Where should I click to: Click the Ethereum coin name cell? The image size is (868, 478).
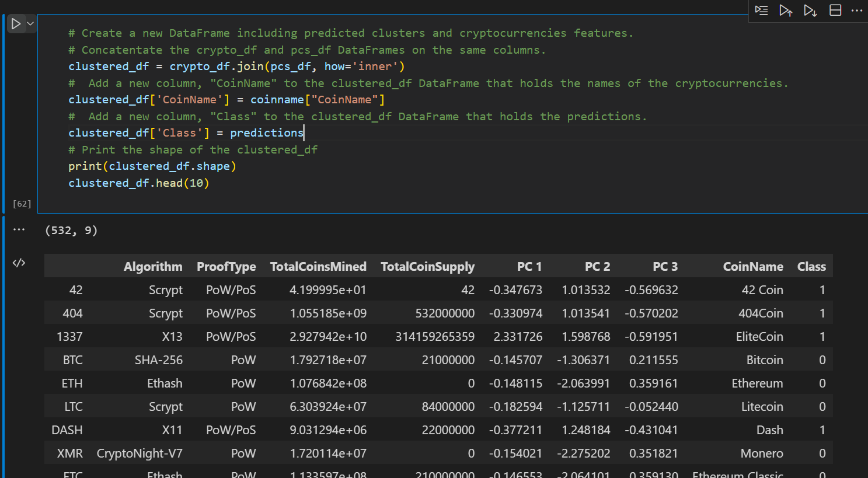pyautogui.click(x=757, y=383)
